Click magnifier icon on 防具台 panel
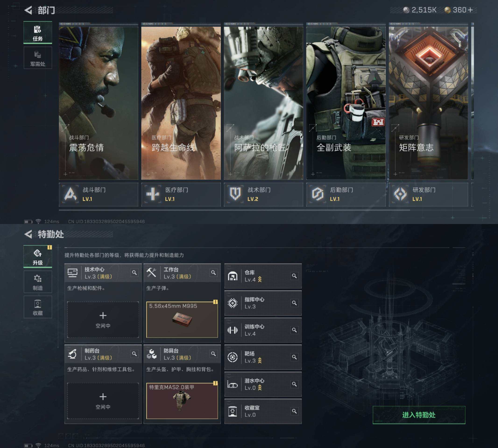The width and height of the screenshot is (498, 448). click(213, 354)
